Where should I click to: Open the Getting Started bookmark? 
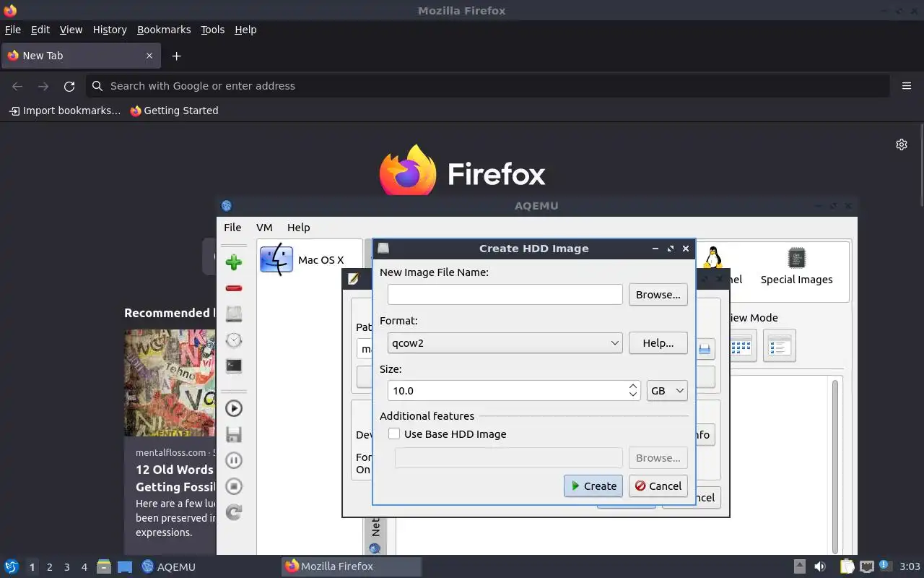(x=174, y=111)
